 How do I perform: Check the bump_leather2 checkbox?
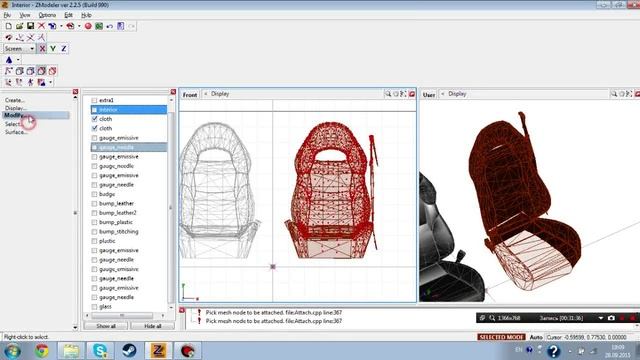(x=94, y=213)
